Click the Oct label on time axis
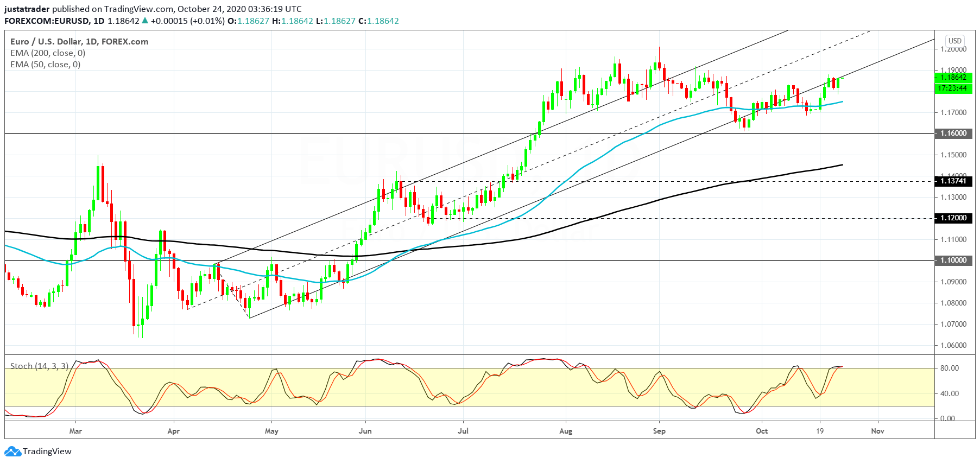 [762, 431]
